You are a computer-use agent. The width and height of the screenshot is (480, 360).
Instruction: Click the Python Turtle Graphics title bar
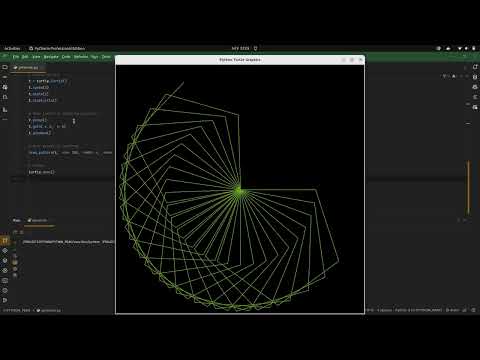coord(240,60)
